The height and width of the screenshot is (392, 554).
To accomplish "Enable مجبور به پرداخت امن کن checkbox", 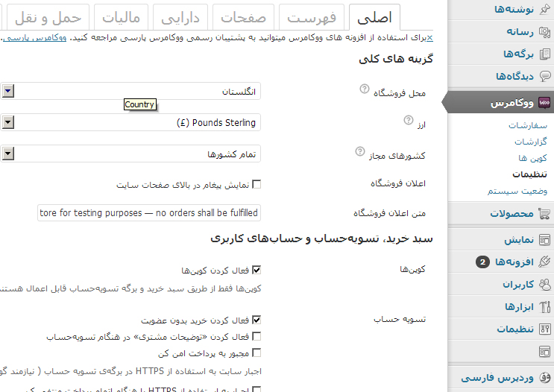I will [x=256, y=353].
